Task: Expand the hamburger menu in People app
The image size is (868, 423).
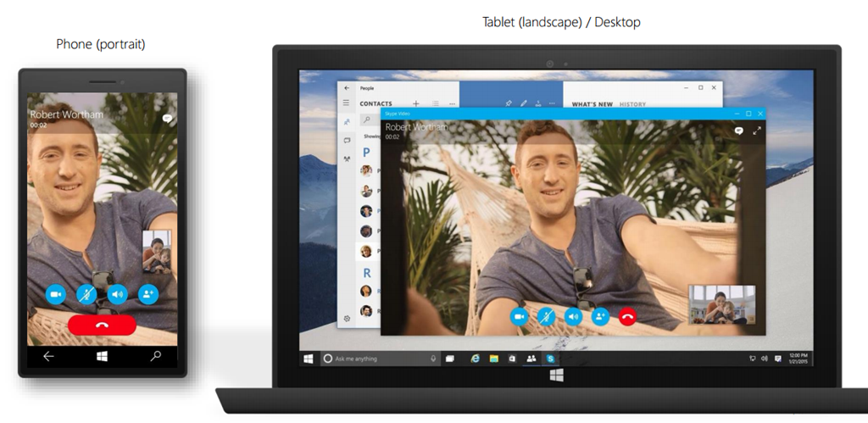Action: coord(346,103)
